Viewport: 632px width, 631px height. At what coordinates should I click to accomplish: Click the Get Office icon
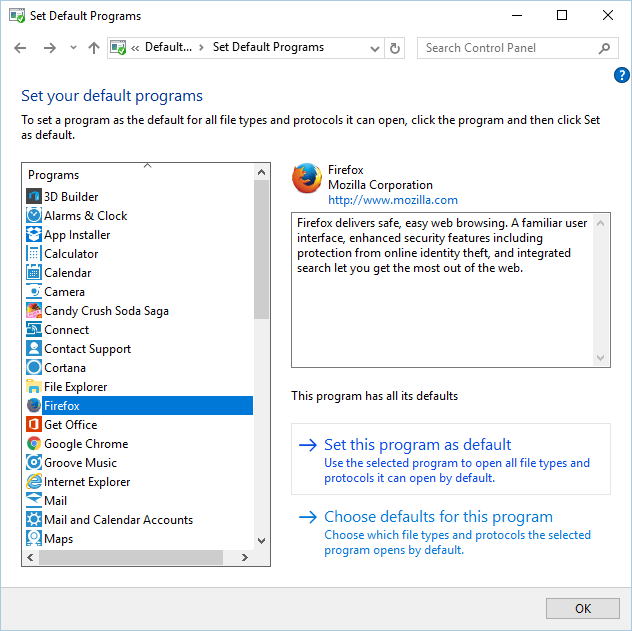pos(34,424)
